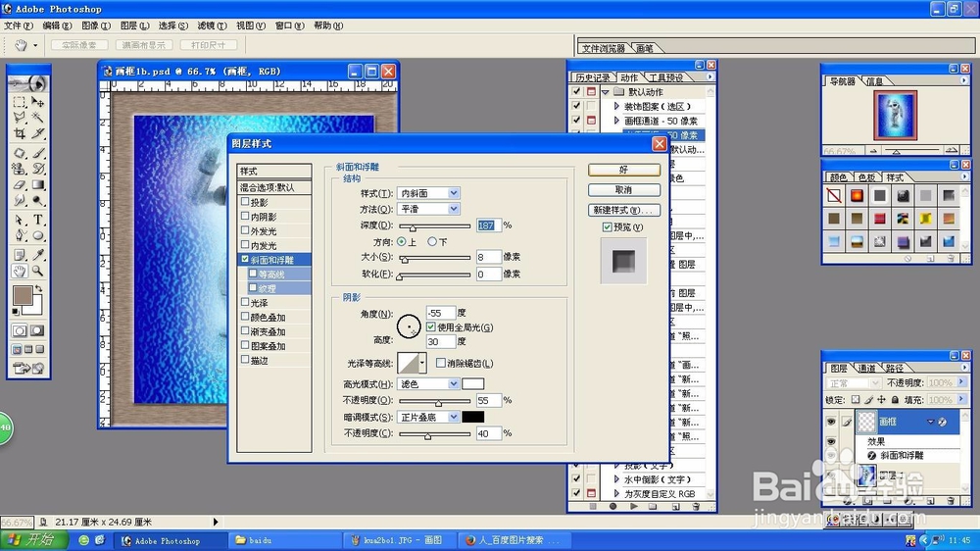Enable the 投影 drop shadow checkbox
The width and height of the screenshot is (980, 551).
pyautogui.click(x=245, y=201)
